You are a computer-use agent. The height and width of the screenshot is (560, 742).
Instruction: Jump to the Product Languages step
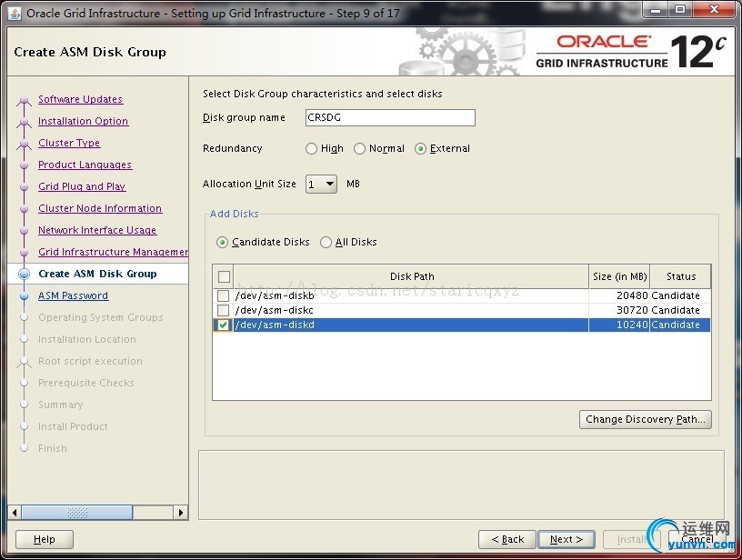85,165
